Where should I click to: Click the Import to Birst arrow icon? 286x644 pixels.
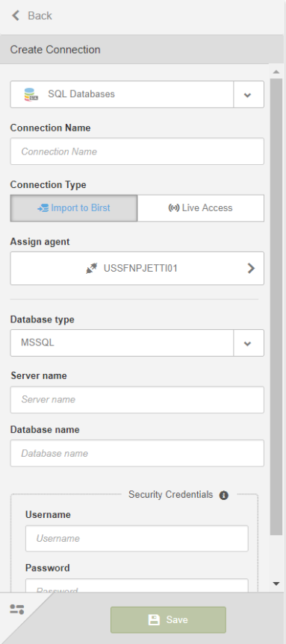point(43,208)
